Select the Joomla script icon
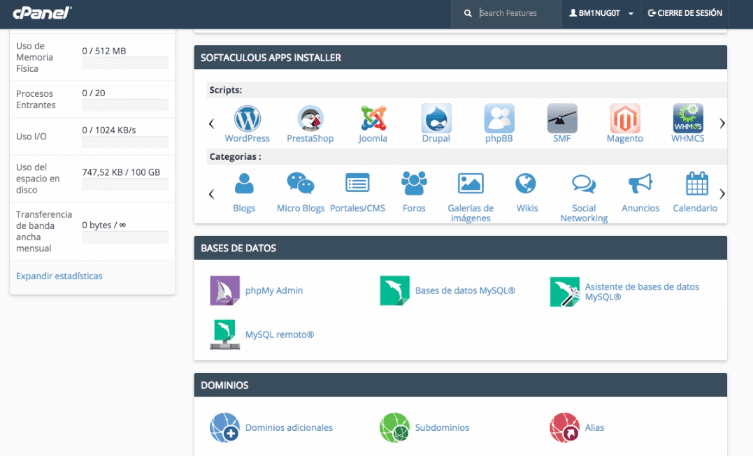Viewport: 753px width, 456px height. tap(373, 119)
